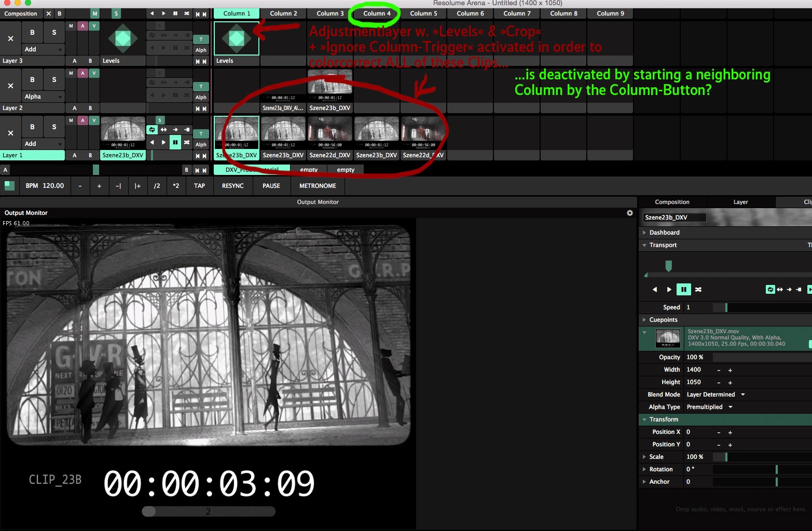812x531 pixels.
Task: Open the Alpha Type Premultiplied dropdown
Action: click(709, 407)
